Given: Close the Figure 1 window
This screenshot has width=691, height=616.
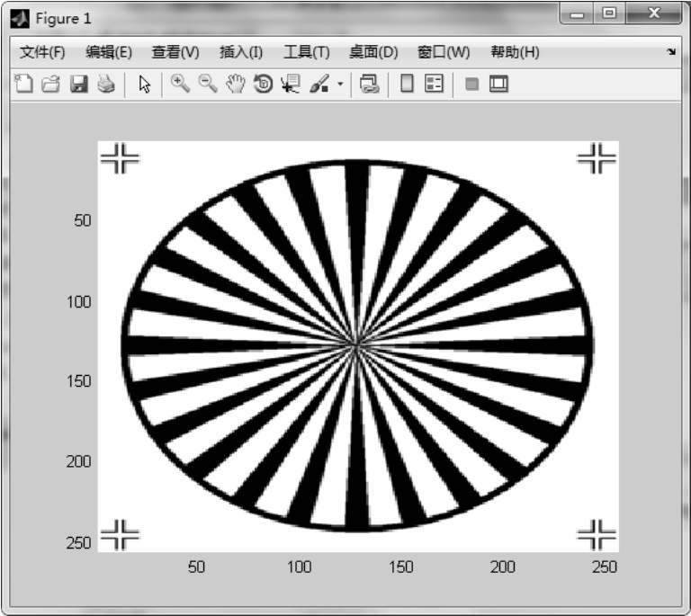Looking at the screenshot, I should [654, 13].
